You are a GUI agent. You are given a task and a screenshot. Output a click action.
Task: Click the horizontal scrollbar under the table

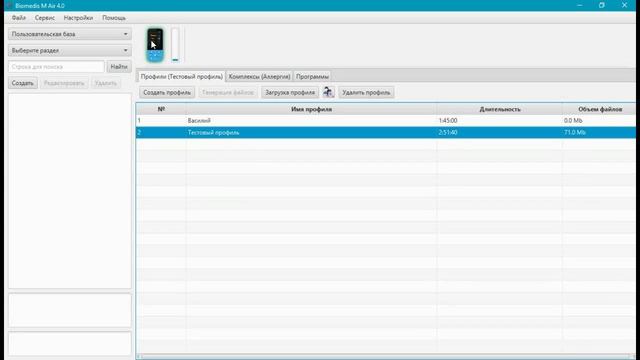[x=386, y=356]
